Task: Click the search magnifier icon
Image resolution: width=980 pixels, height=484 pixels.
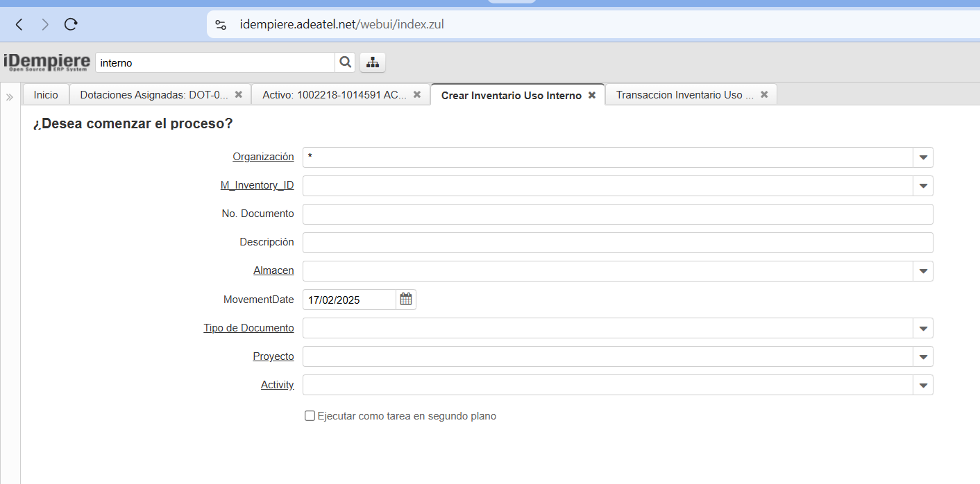Action: pos(345,62)
